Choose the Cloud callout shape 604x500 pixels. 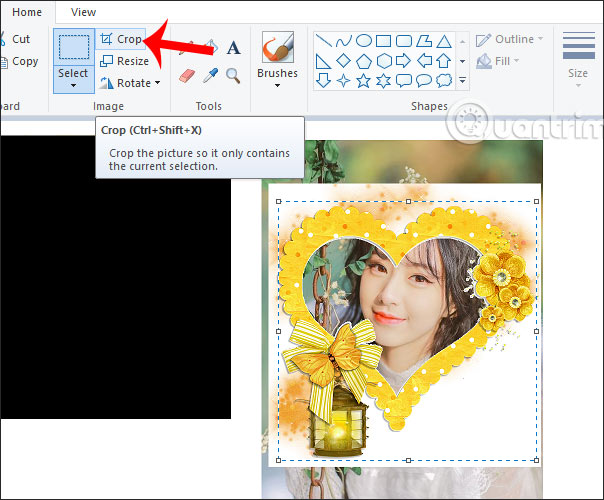click(444, 81)
